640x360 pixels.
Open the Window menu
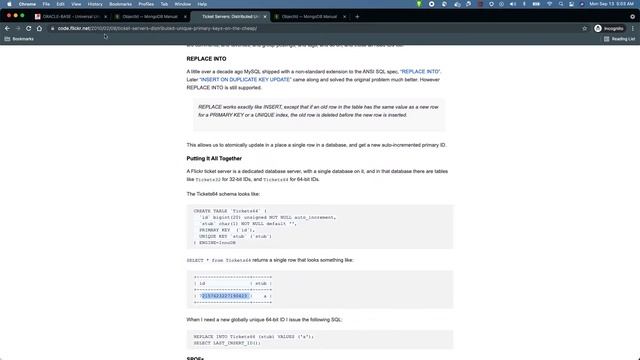pos(182,4)
